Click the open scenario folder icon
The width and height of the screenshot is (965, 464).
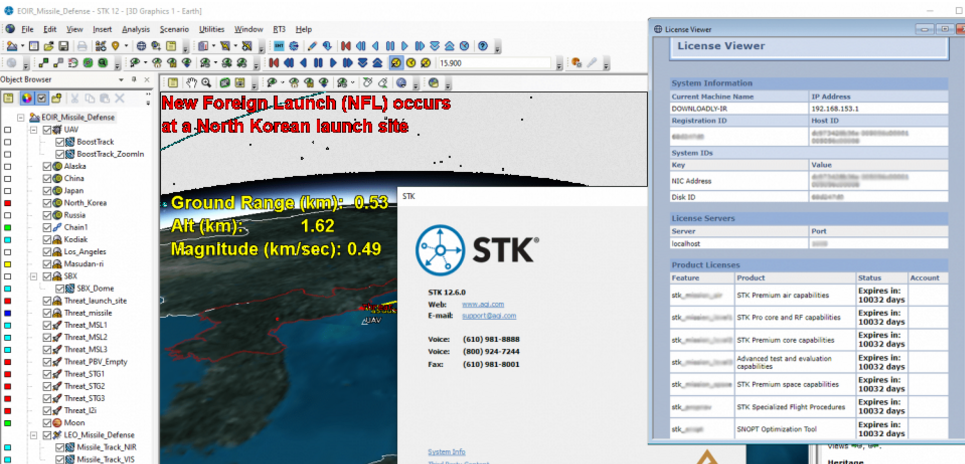[x=49, y=46]
